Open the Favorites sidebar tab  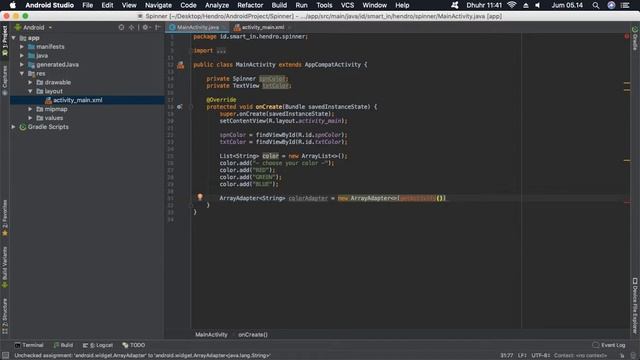tap(5, 218)
